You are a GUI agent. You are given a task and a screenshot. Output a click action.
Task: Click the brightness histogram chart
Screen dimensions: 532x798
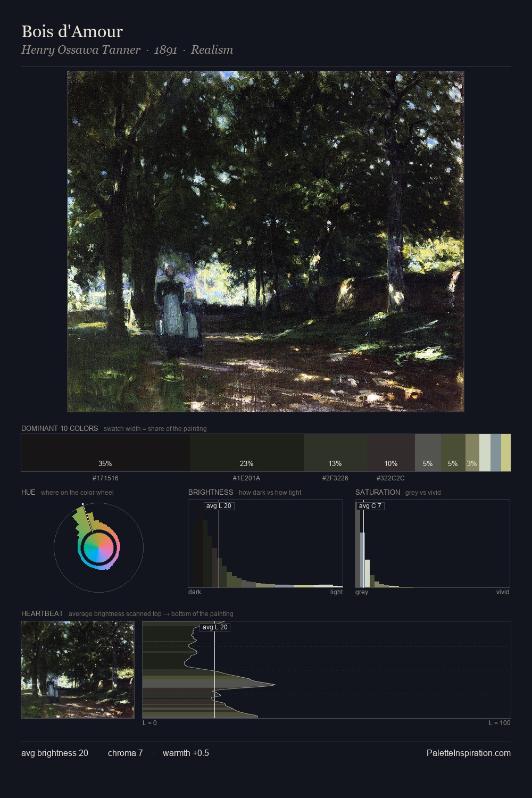265,544
